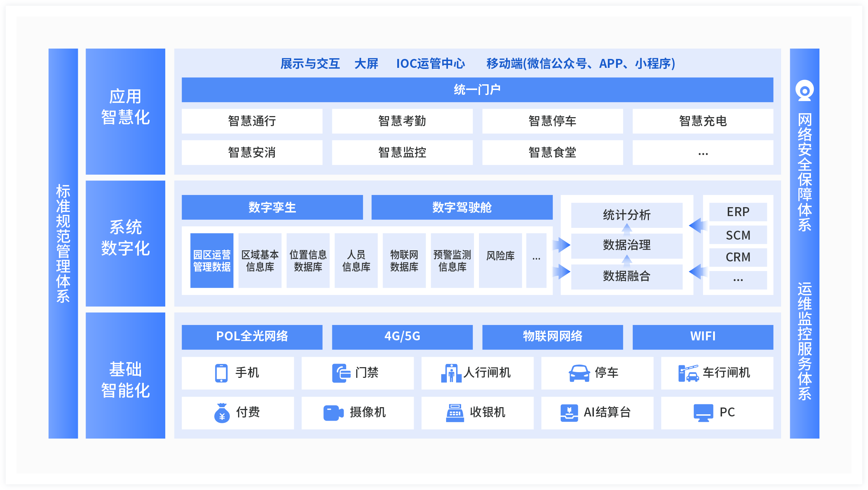This screenshot has width=868, height=490.
Task: Click the mobile phone icon
Action: (x=221, y=373)
